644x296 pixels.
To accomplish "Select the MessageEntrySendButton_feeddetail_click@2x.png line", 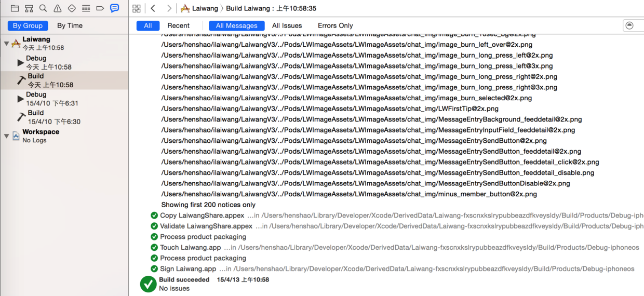I will [x=380, y=162].
